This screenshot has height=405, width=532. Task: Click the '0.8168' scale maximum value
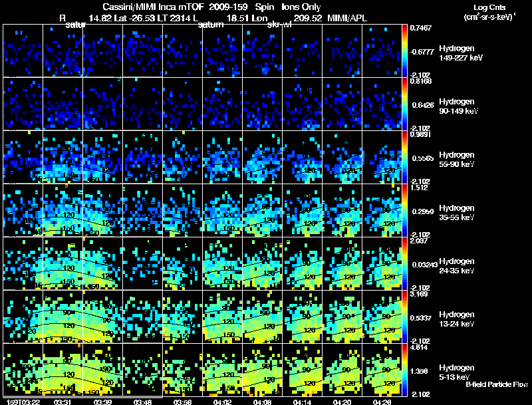pos(421,81)
